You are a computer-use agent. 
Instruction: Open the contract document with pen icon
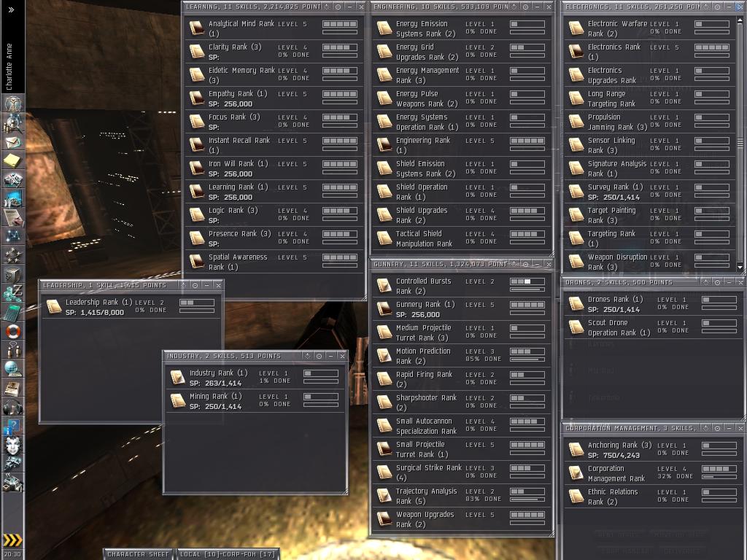click(x=13, y=217)
